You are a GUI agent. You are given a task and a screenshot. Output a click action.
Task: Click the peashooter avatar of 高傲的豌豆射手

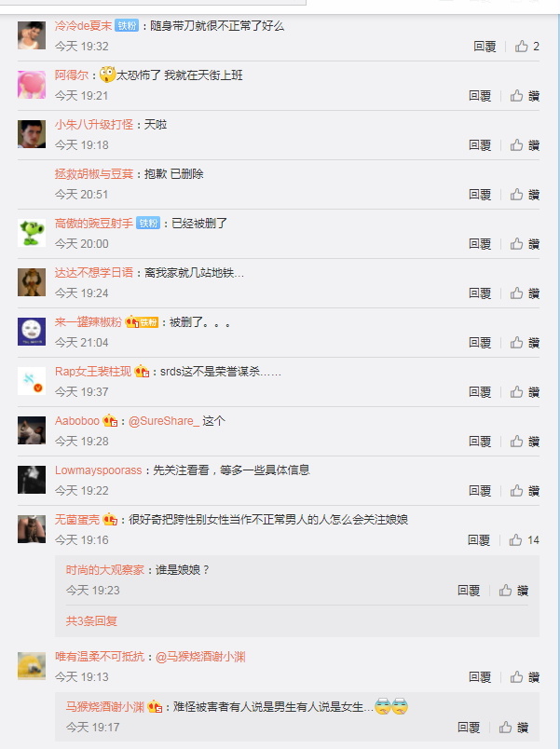[x=32, y=233]
